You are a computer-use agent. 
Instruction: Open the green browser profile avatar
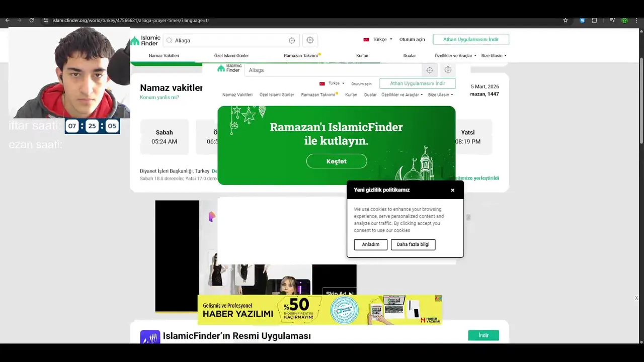click(624, 20)
